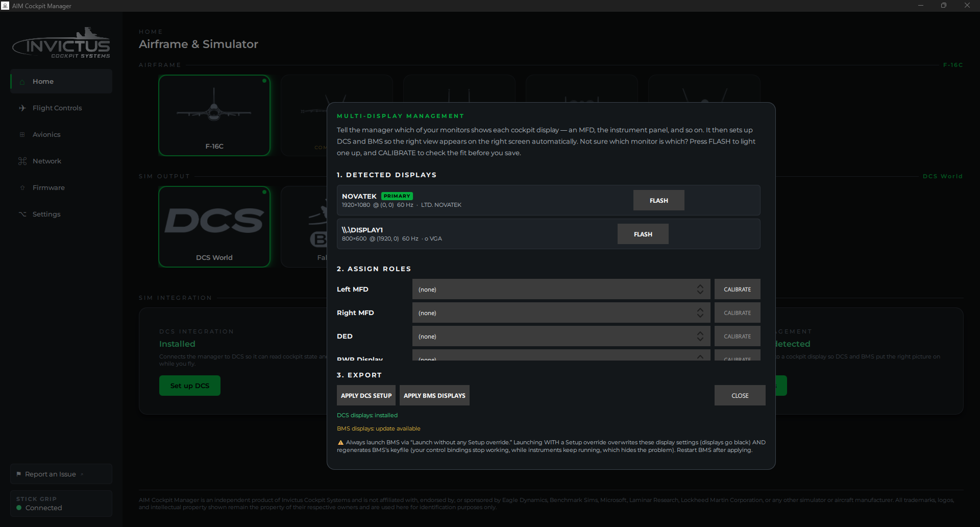
Task: Select the DCS World sim output card
Action: [214, 227]
